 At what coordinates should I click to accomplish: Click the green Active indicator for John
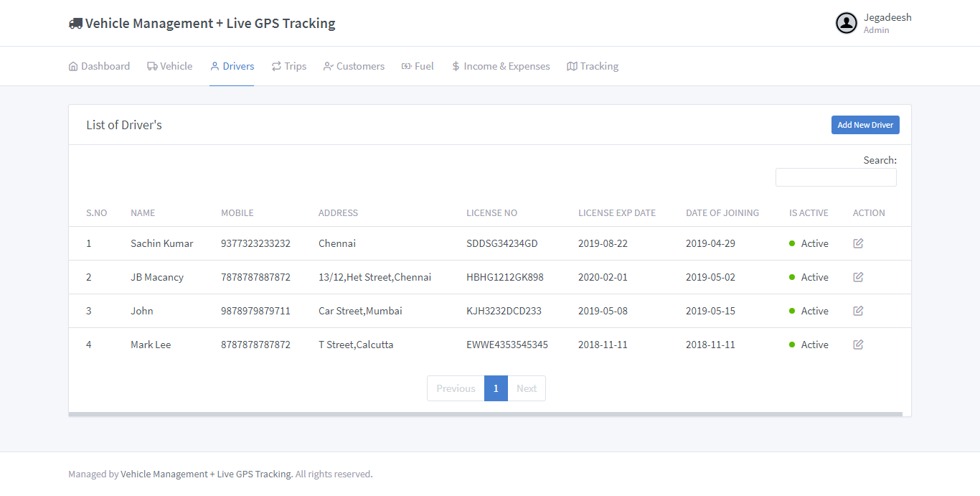click(793, 311)
